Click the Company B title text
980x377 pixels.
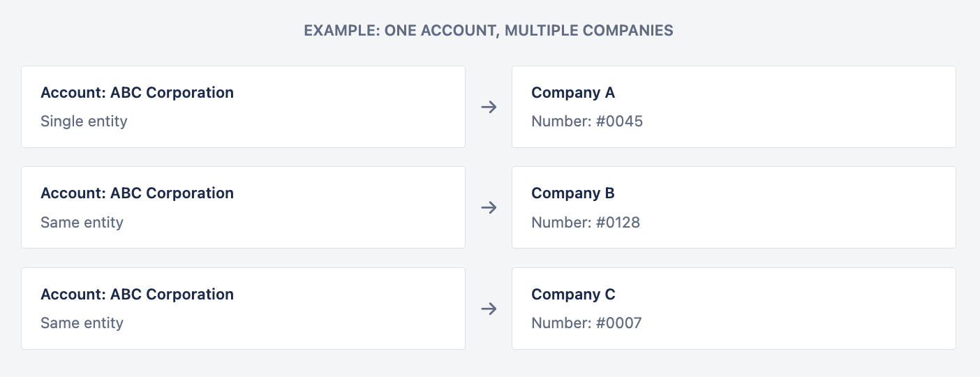tap(573, 193)
